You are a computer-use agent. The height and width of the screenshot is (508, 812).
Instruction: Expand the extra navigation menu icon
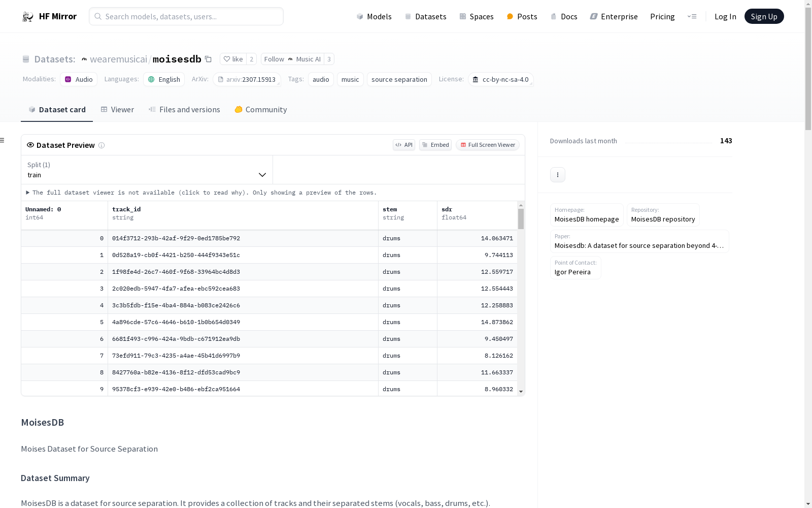692,16
